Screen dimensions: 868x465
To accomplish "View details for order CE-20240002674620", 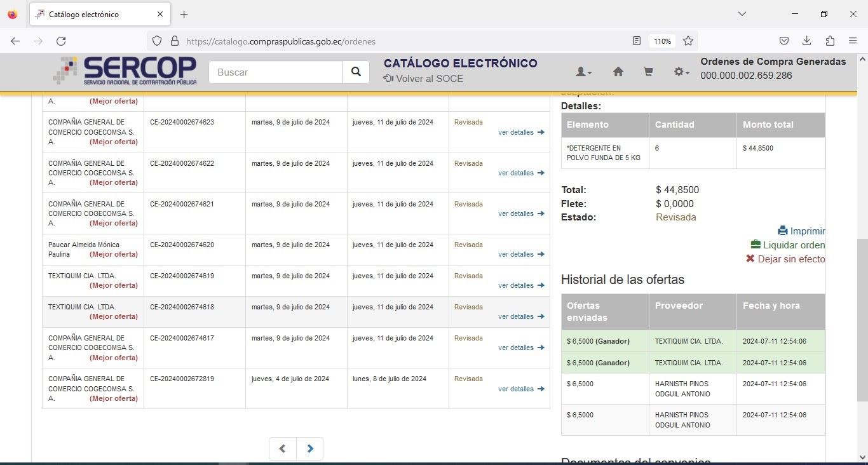I will tap(521, 254).
